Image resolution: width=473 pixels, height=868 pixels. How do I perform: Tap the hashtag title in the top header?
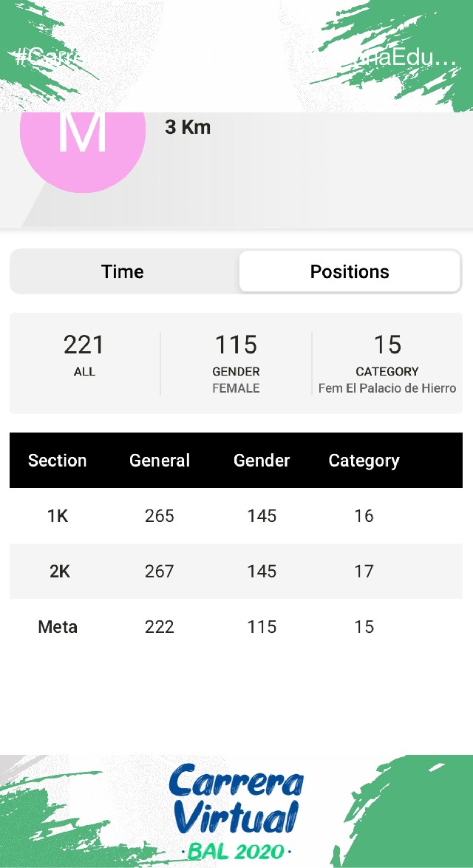click(236, 58)
